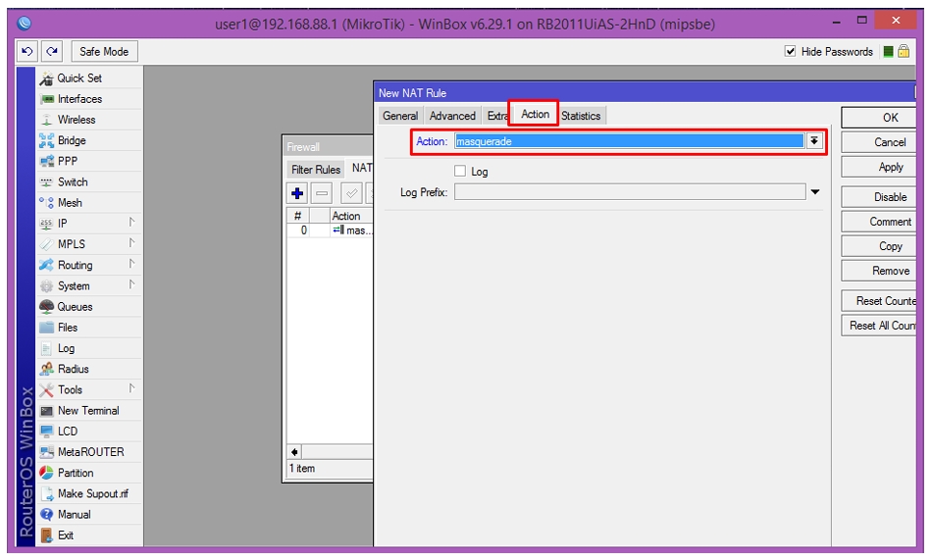The image size is (931, 560).
Task: Click the masquerade Action field
Action: [x=629, y=141]
